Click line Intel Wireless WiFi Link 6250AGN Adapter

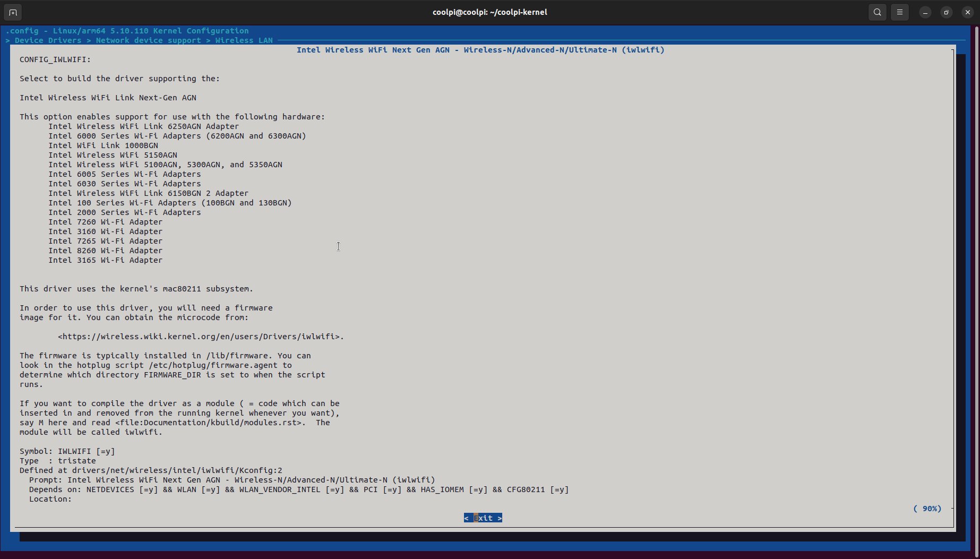[144, 126]
